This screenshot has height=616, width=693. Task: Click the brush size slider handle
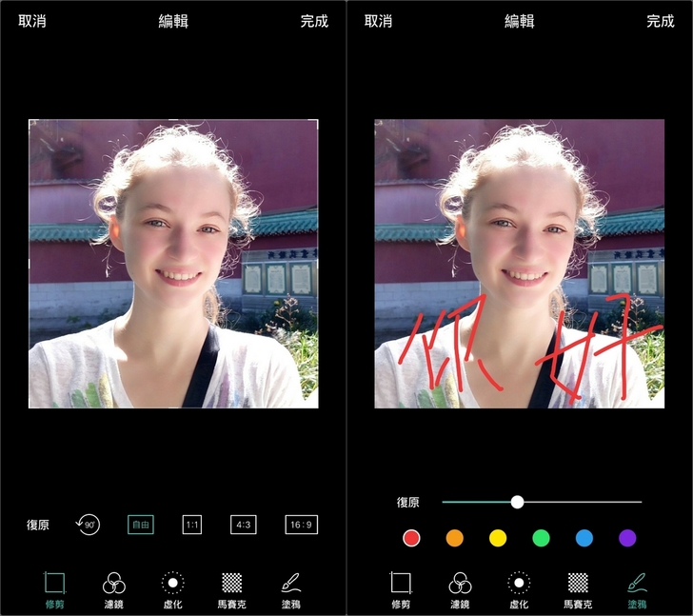tap(517, 502)
